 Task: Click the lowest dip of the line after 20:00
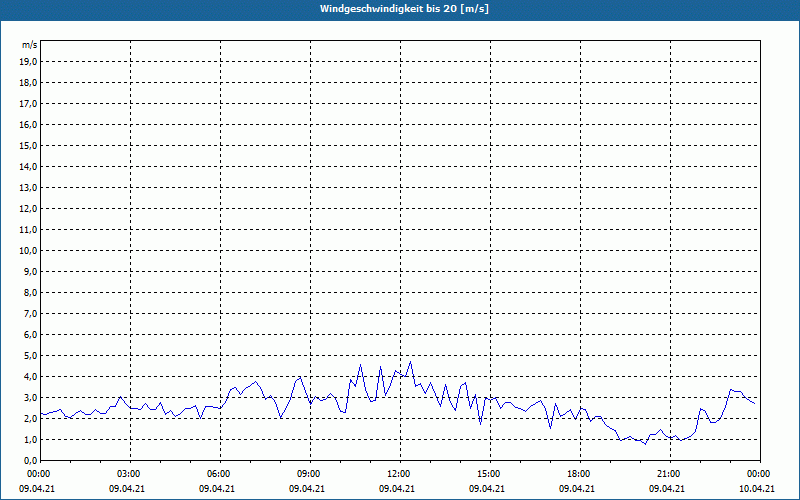pyautogui.click(x=646, y=443)
